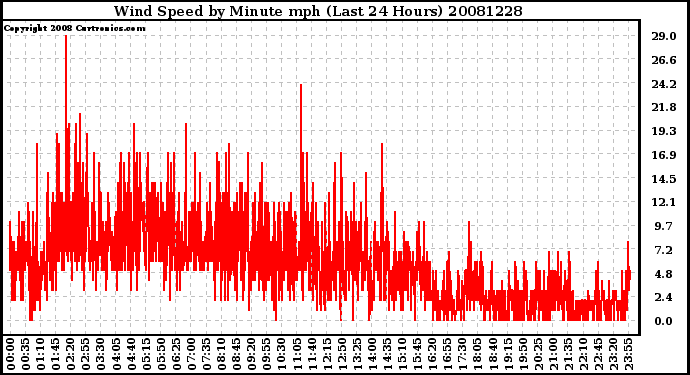Viewport: 690px width, 375px height.
Task: Click the 16.9 y-axis label
Action: (664, 155)
